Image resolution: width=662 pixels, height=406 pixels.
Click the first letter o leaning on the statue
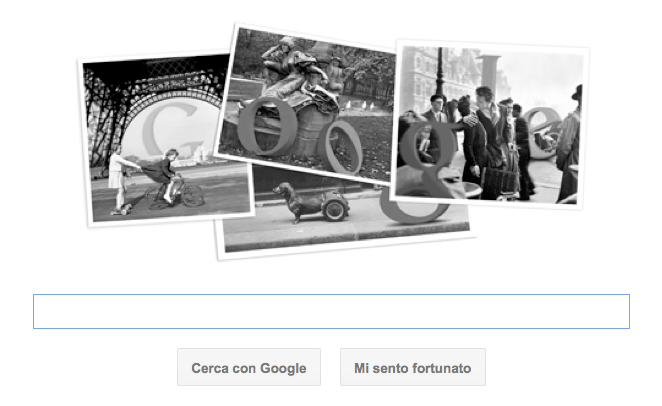[x=265, y=125]
